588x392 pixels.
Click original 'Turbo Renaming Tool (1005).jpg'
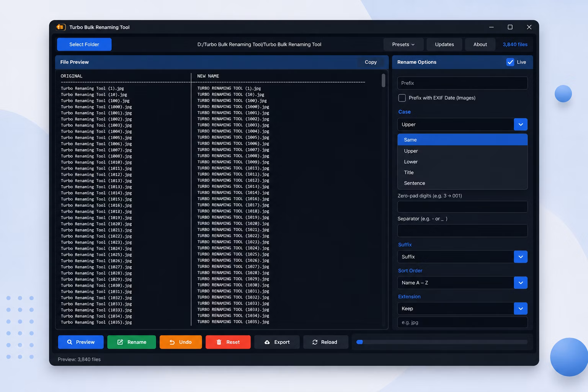tap(96, 137)
